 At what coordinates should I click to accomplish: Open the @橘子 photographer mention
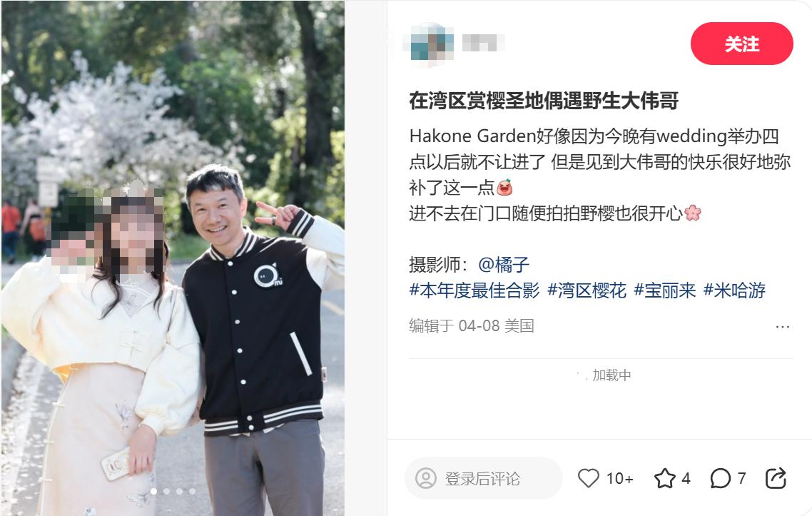tap(503, 265)
